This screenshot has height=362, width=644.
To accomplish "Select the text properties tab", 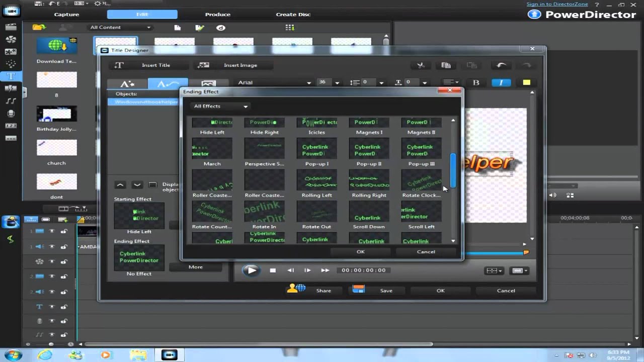I will pos(127,84).
